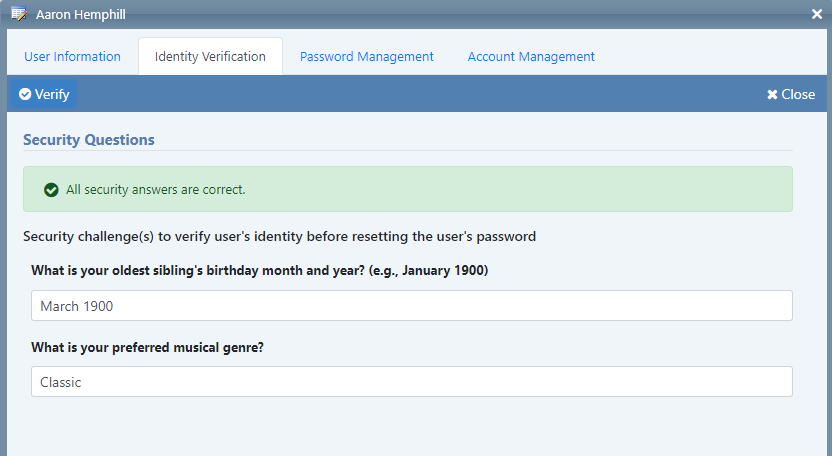Viewport: 832px width, 456px height.
Task: Click the edit-form icon beside Aaron Hemphill
Action: point(19,14)
